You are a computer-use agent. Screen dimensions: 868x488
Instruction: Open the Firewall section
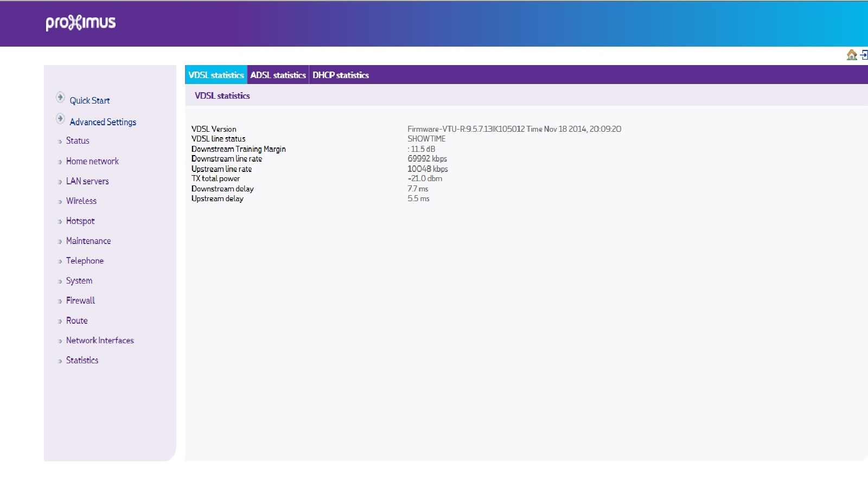tap(80, 301)
